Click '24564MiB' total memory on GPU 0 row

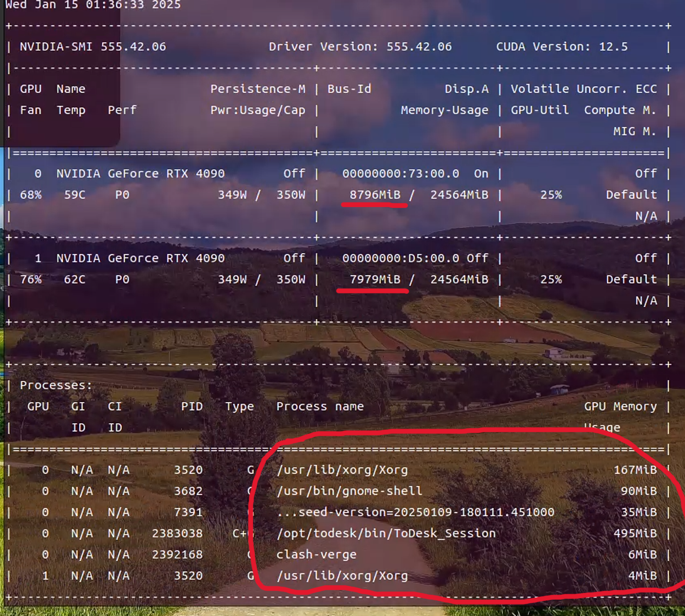460,195
